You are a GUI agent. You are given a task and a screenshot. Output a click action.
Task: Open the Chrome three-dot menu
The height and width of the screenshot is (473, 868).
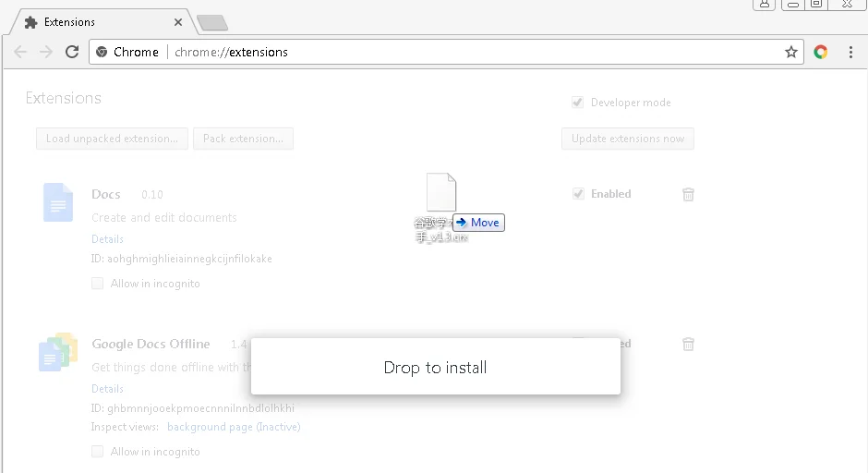coord(850,52)
